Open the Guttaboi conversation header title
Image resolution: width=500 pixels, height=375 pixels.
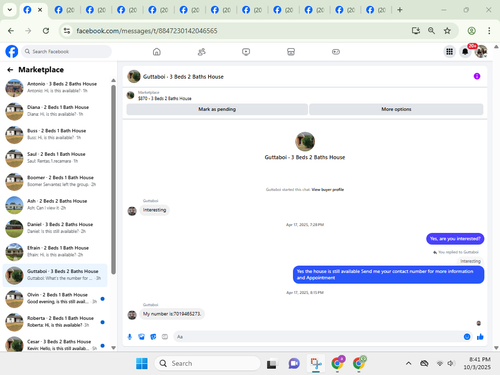183,77
